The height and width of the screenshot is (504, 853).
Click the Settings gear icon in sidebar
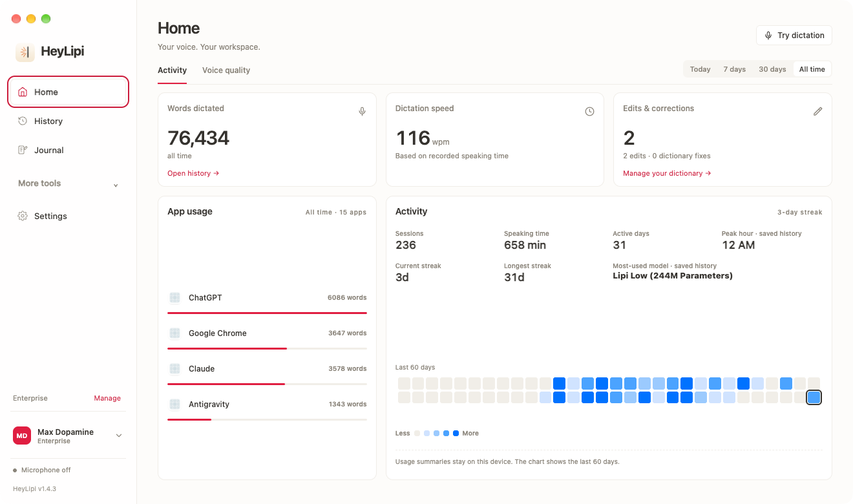point(23,216)
